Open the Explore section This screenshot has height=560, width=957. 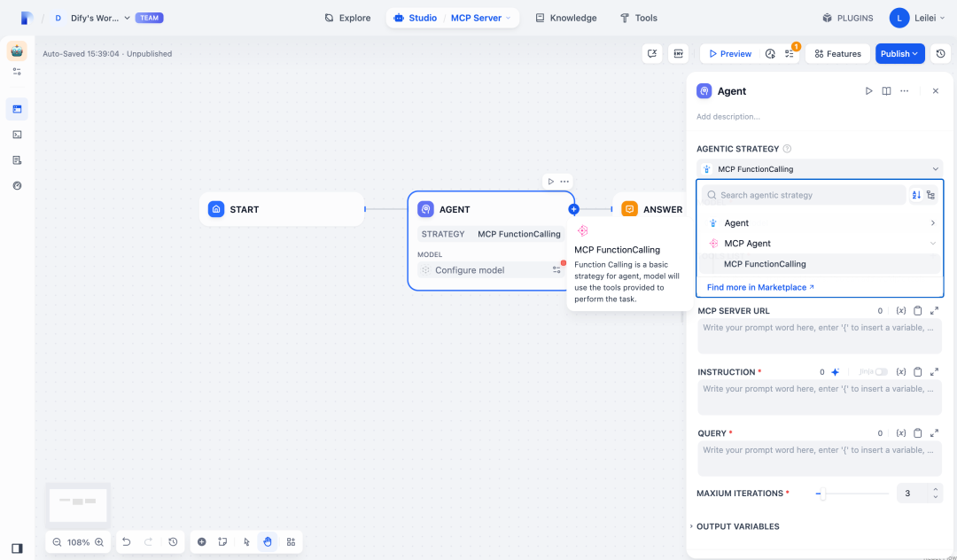[x=347, y=18]
